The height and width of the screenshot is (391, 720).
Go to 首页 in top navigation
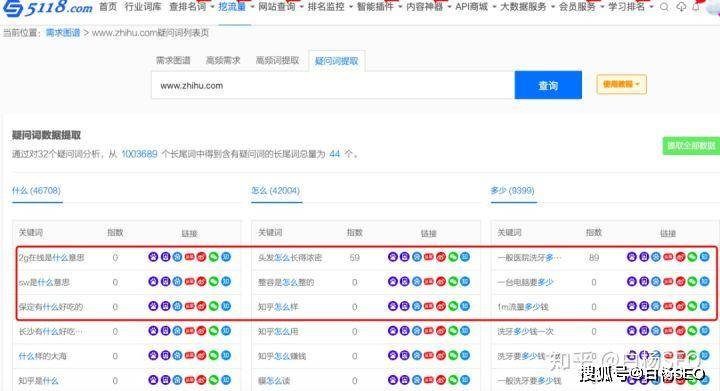coord(108,7)
